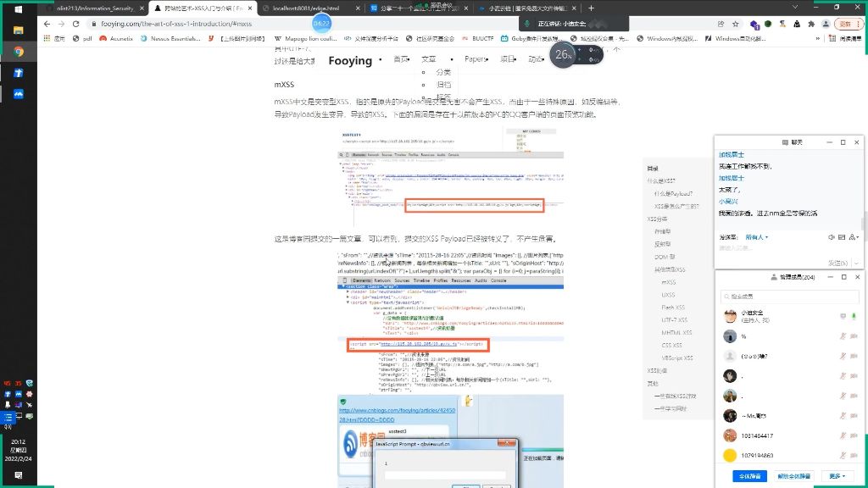
Task: Open Windows Start menu
Action: (19, 9)
